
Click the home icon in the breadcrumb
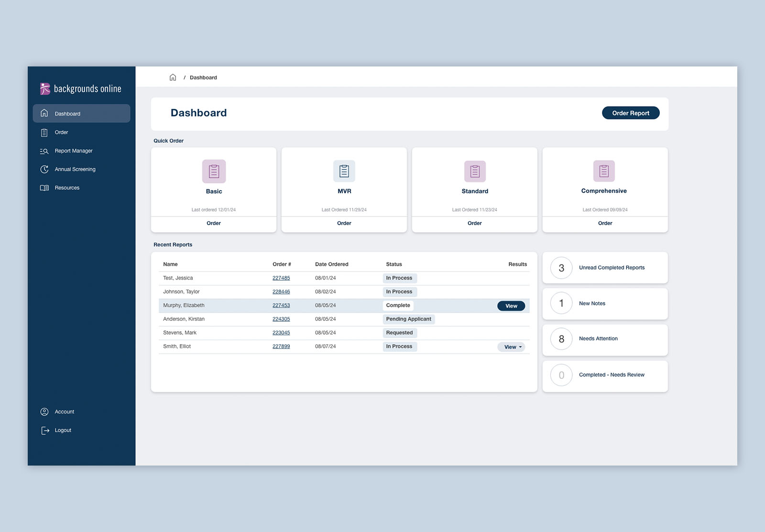173,77
